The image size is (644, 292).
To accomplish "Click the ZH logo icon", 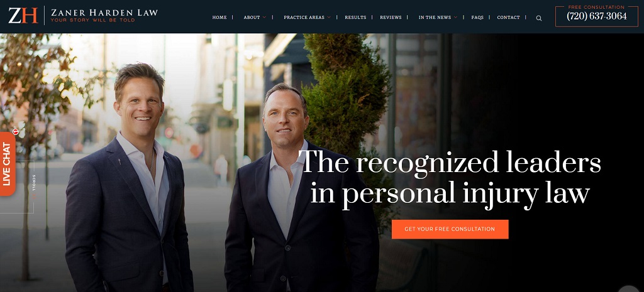I will coord(23,16).
